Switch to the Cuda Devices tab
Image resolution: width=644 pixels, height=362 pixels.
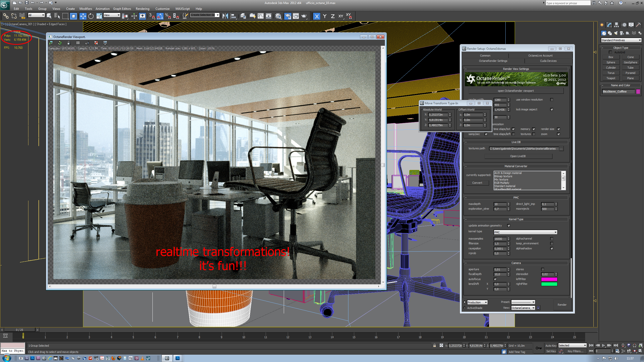pos(548,61)
